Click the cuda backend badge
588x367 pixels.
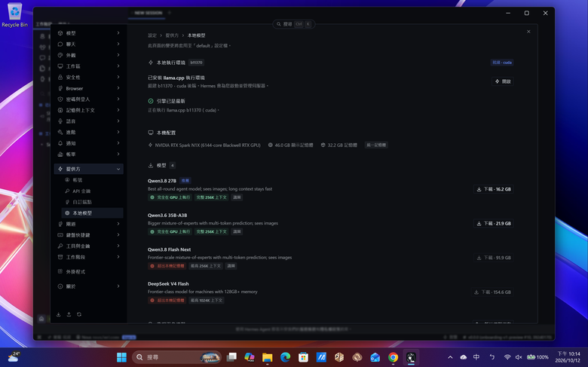[502, 63]
